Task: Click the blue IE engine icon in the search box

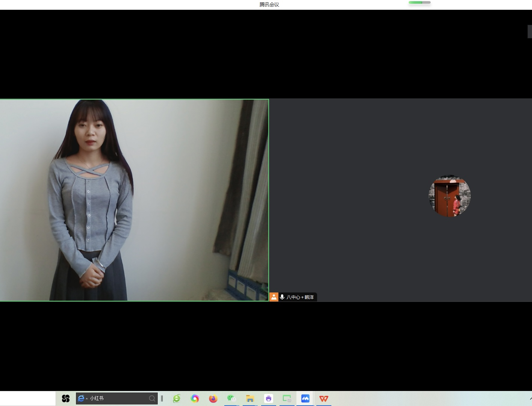Action: click(81, 398)
